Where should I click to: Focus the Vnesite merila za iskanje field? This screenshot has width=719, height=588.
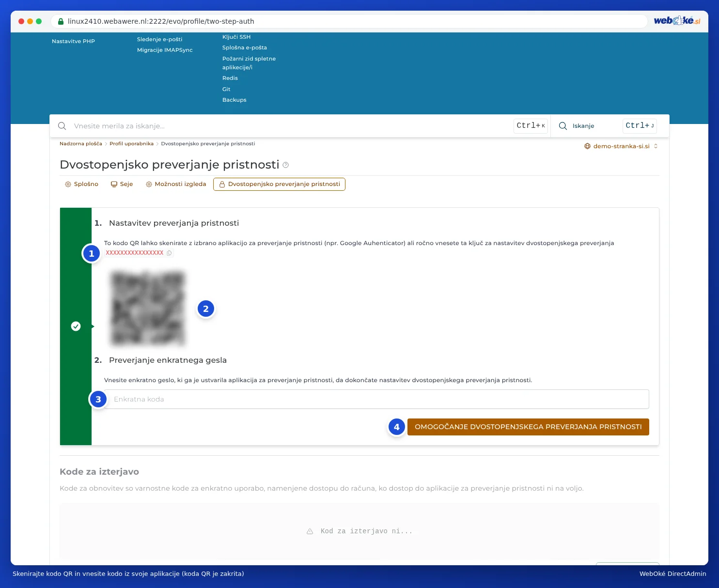click(x=291, y=126)
